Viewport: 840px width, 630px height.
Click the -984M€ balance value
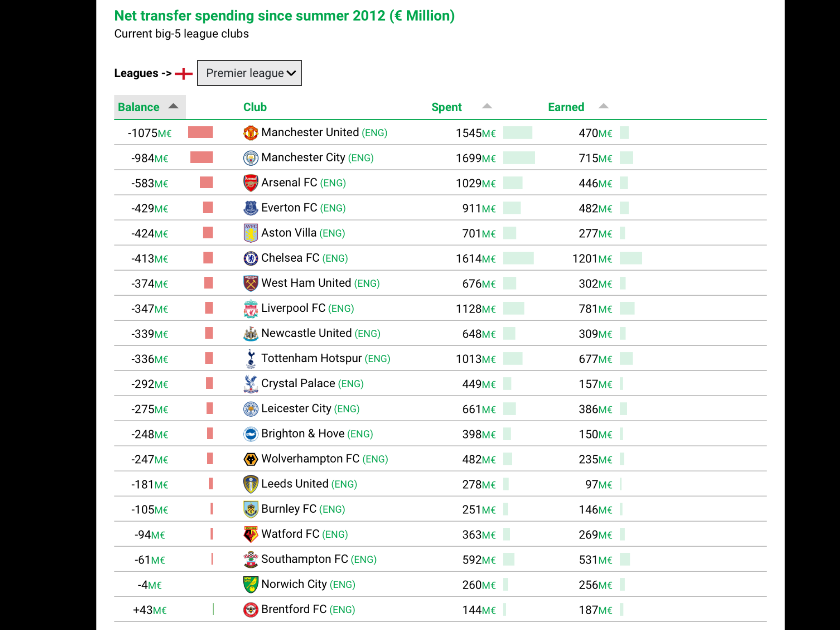point(150,158)
